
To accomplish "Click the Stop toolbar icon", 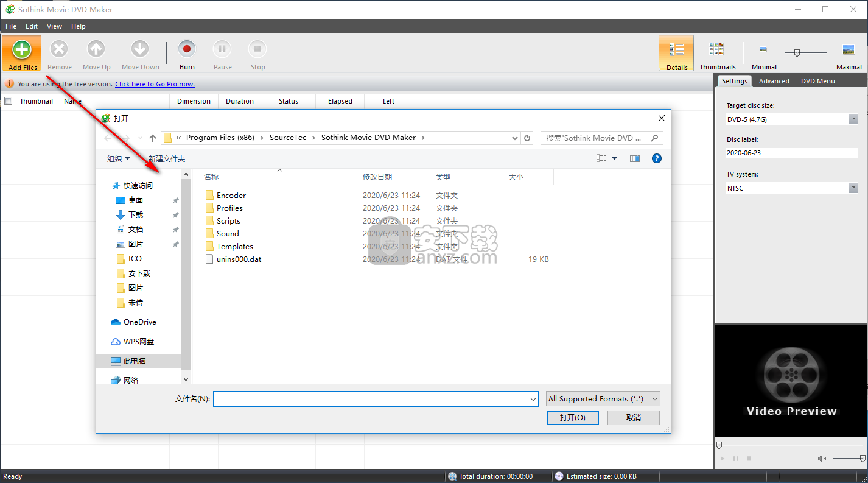I will (x=257, y=49).
